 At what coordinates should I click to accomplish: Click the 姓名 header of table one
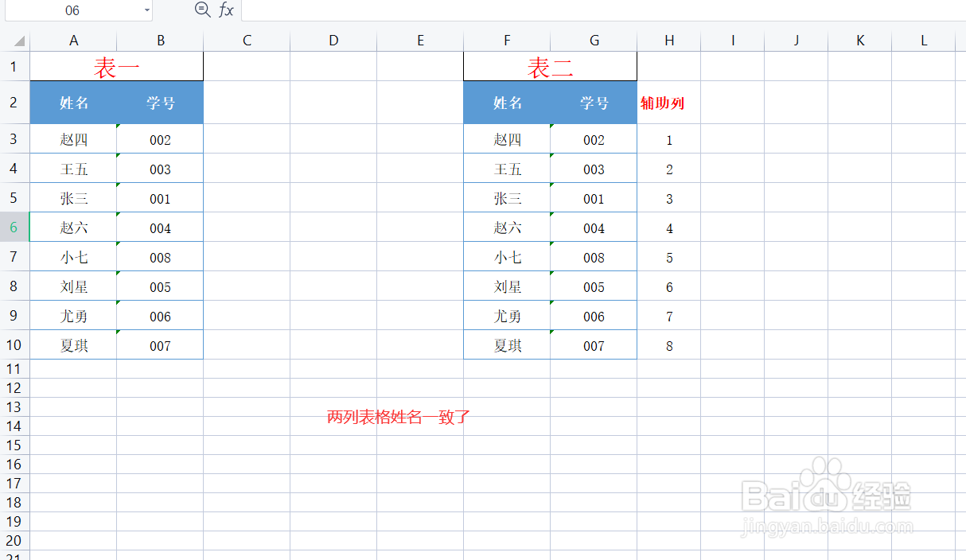pyautogui.click(x=73, y=103)
